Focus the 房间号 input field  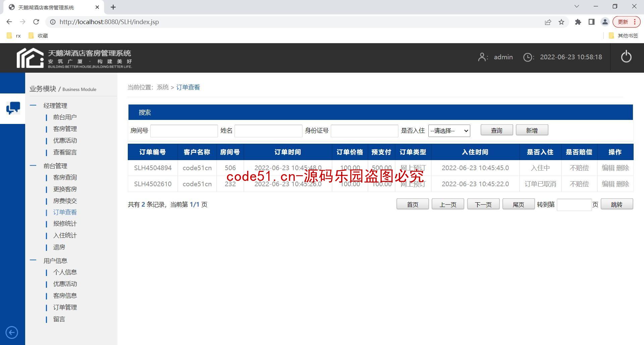(x=184, y=131)
